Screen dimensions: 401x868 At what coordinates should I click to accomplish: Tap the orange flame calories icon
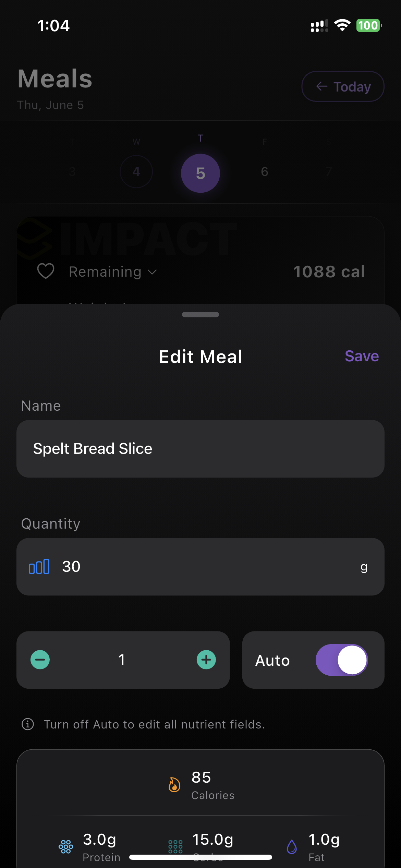(x=174, y=784)
